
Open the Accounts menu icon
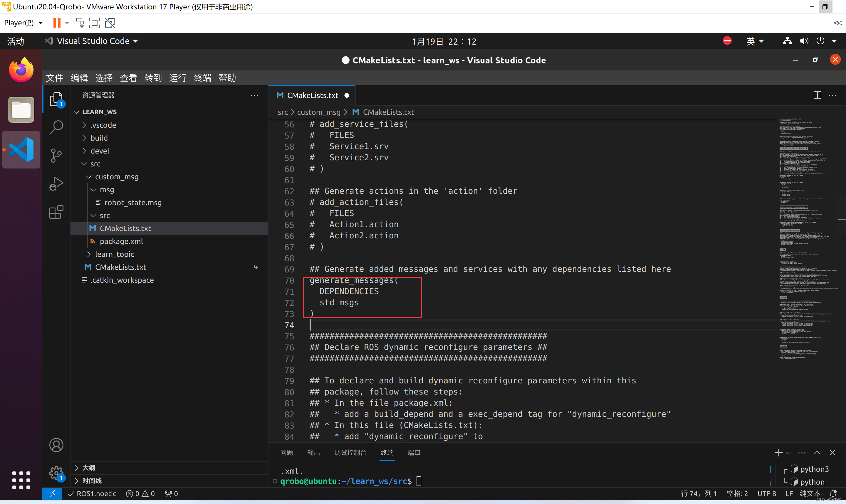(x=56, y=445)
